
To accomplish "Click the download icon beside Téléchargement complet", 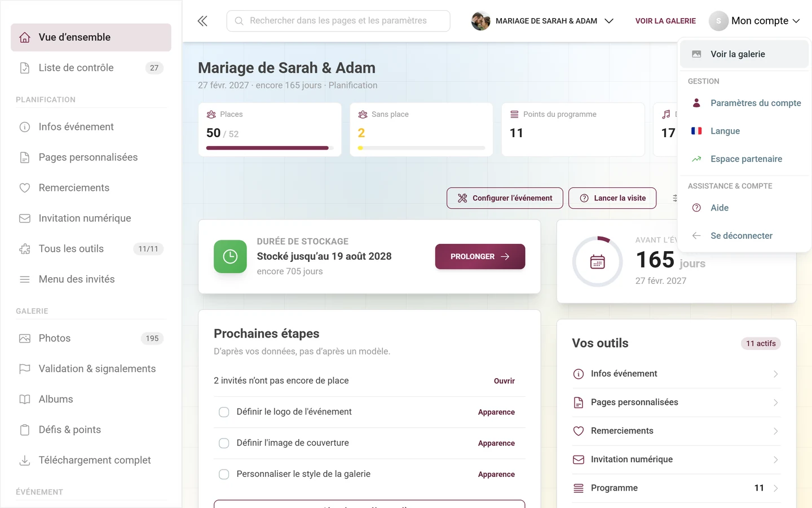I will coord(25,461).
